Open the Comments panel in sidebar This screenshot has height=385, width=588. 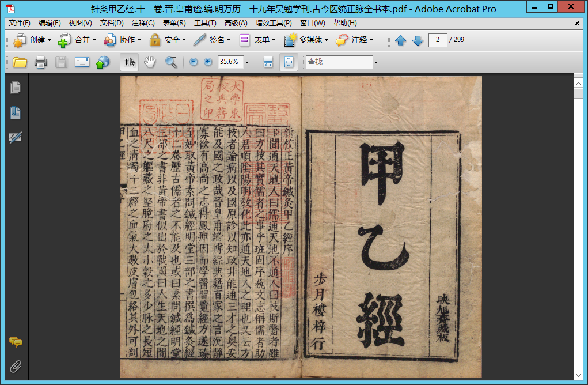[x=16, y=342]
